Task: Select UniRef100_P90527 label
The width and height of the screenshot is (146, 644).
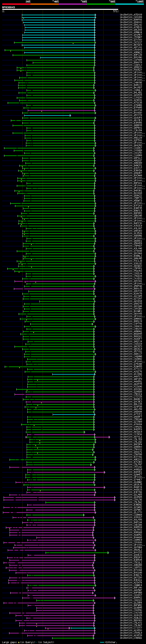Action: coord(131,70)
